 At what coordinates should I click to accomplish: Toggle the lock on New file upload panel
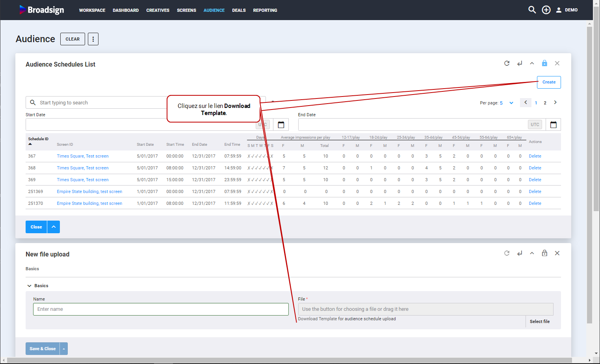(x=544, y=253)
